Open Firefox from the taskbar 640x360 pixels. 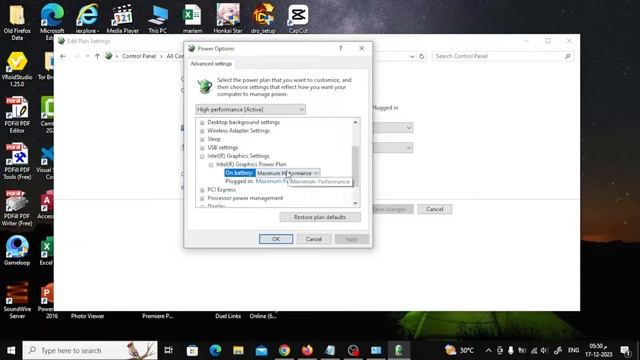(307, 350)
